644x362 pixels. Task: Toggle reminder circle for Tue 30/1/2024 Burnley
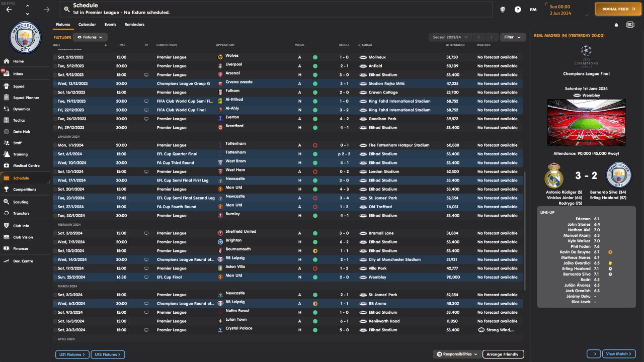56,216
